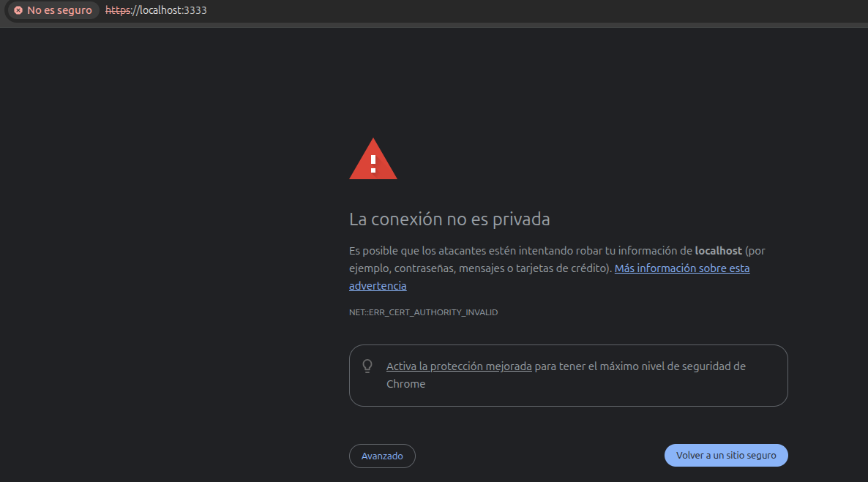Click the red warning triangle icon
This screenshot has width=868, height=482.
[373, 159]
